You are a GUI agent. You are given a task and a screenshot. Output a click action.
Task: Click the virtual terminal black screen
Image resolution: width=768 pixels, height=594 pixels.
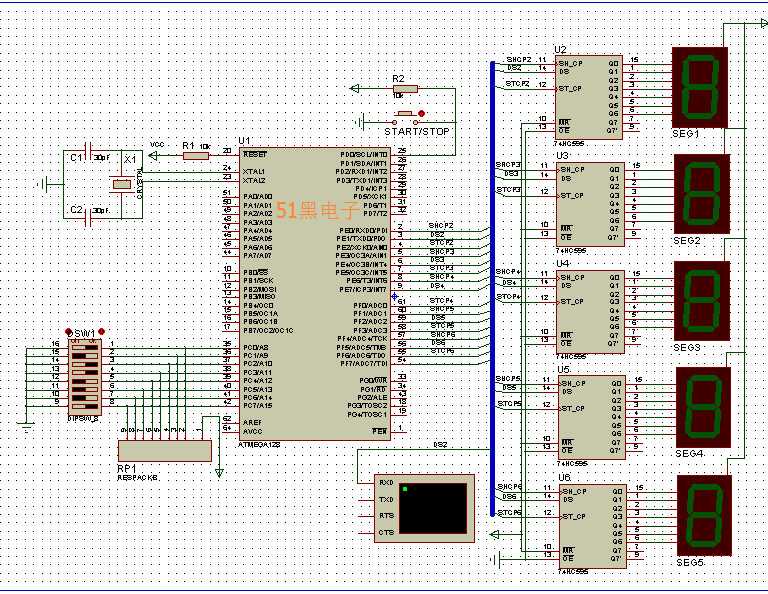[433, 508]
